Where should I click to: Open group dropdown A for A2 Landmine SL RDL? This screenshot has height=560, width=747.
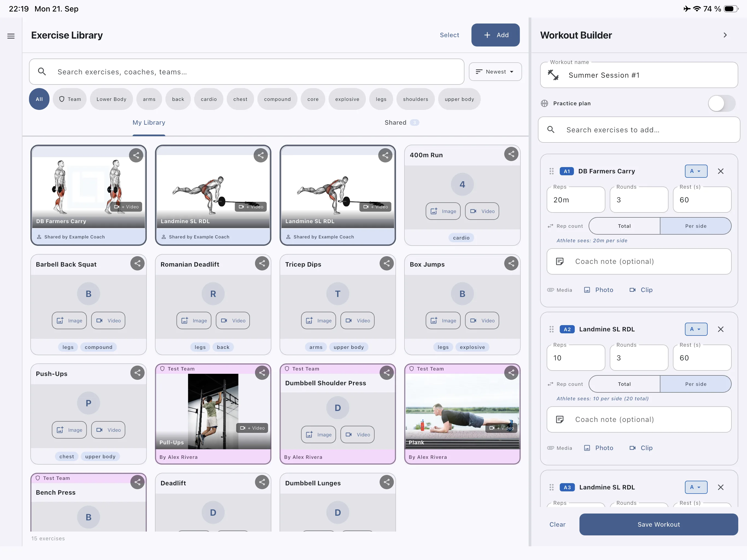(x=696, y=329)
